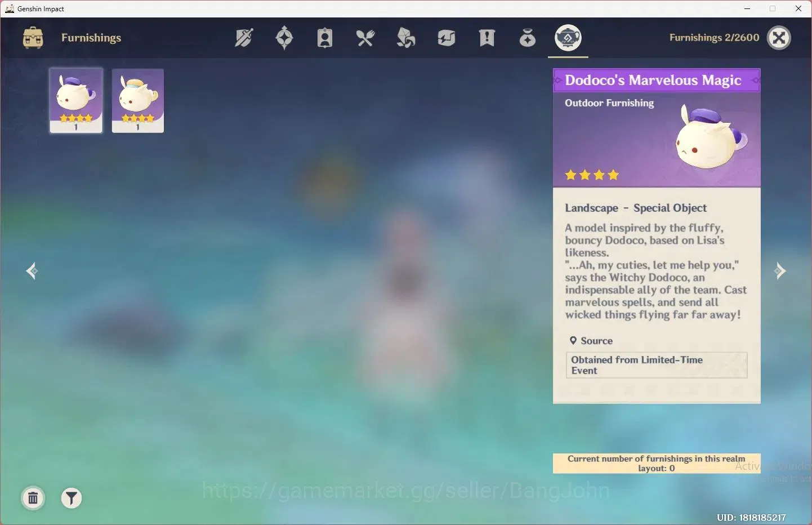The height and width of the screenshot is (525, 812).
Task: Select the Obtained from Limited-Time Event box
Action: (657, 365)
